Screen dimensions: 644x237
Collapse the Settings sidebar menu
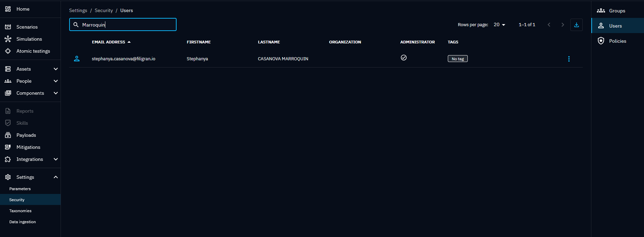click(55, 177)
